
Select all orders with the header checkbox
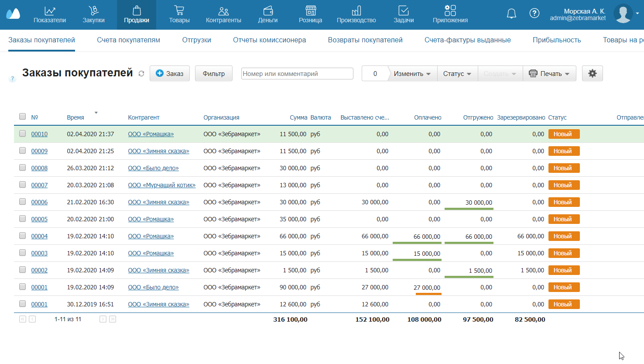click(x=22, y=116)
